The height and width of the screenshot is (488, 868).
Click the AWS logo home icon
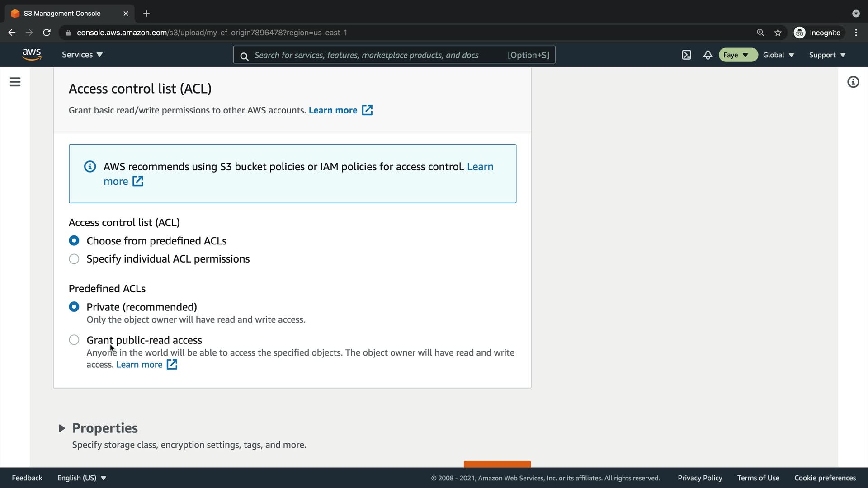click(x=32, y=54)
